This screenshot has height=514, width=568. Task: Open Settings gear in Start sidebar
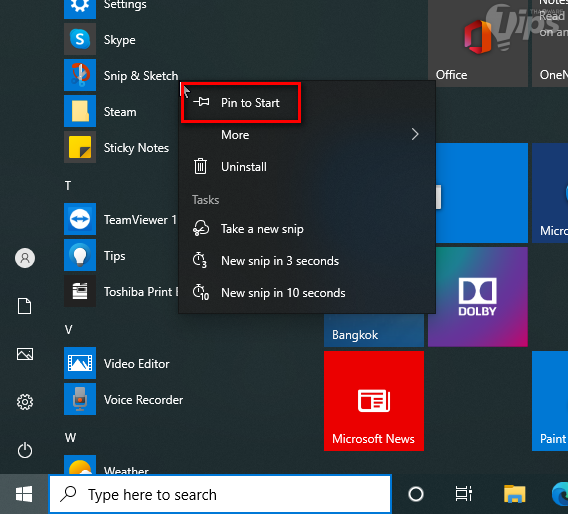pos(25,402)
